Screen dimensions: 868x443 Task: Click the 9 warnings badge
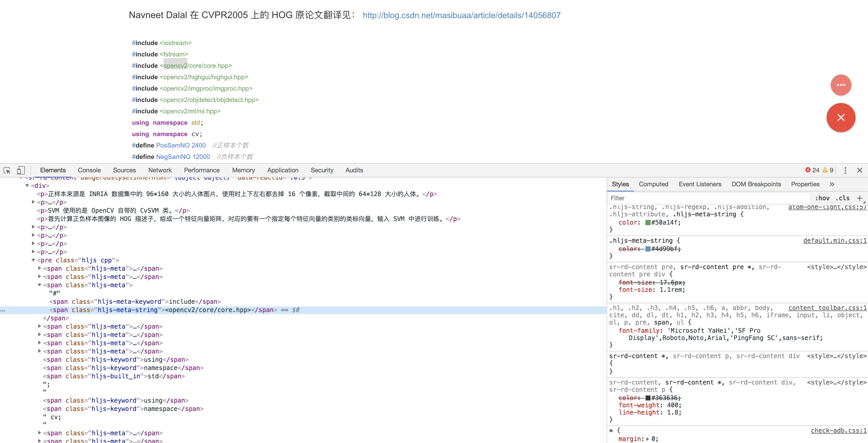click(828, 170)
